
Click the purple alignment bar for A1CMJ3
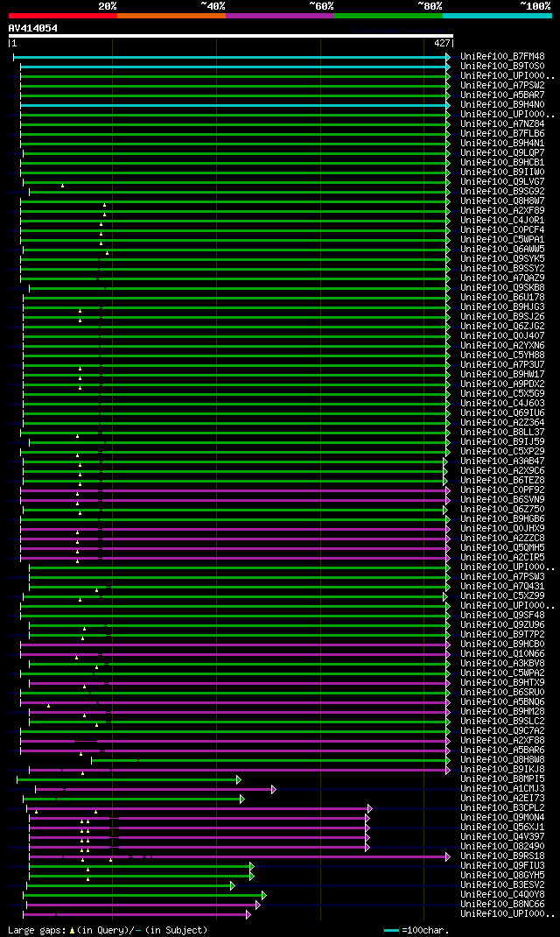(156, 789)
